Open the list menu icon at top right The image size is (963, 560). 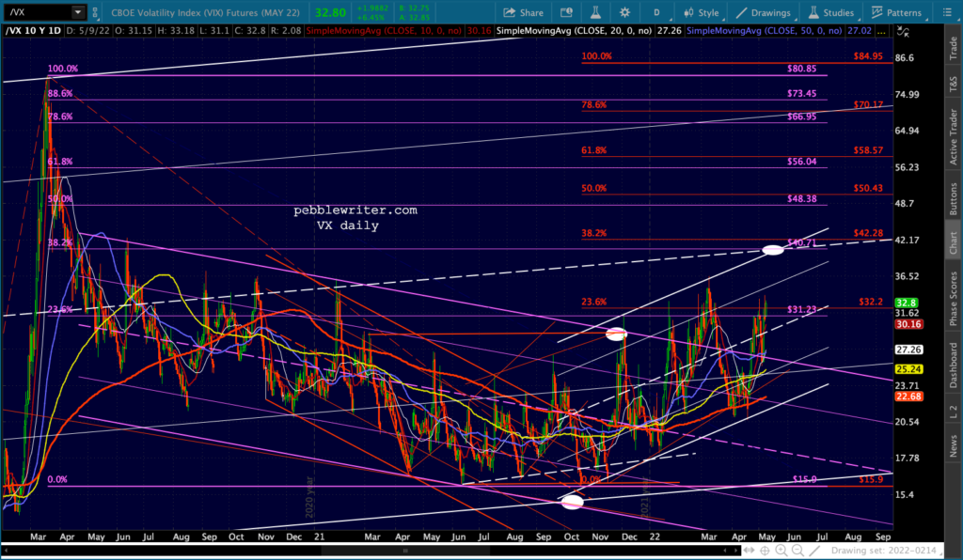946,13
